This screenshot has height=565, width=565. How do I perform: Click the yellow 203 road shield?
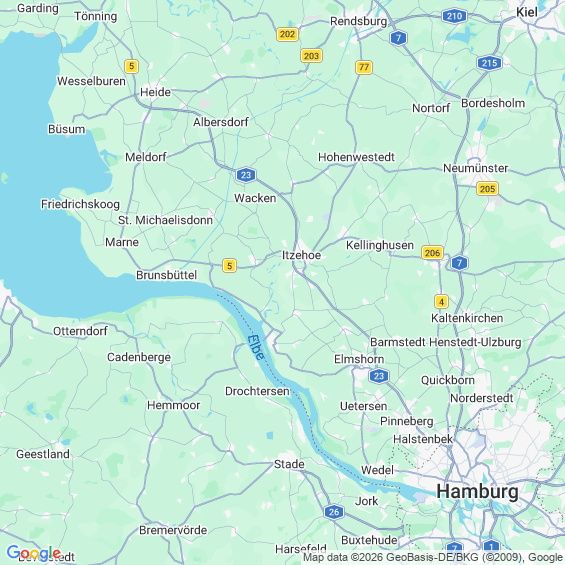311,56
